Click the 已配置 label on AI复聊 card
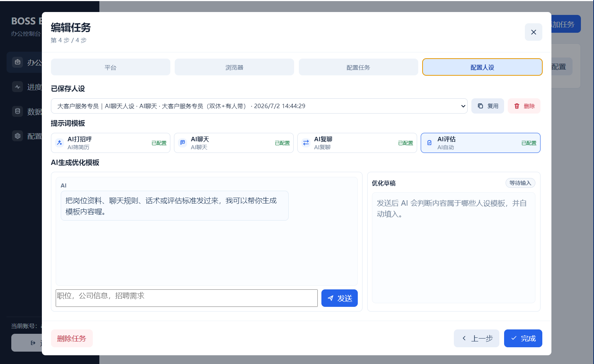 [406, 143]
